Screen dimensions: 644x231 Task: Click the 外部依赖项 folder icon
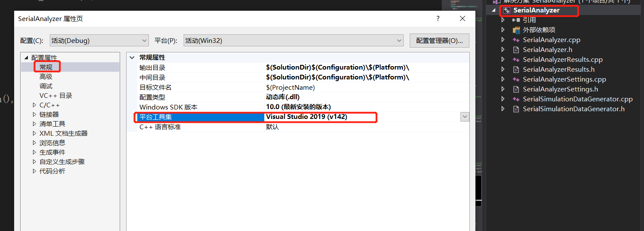click(x=516, y=30)
